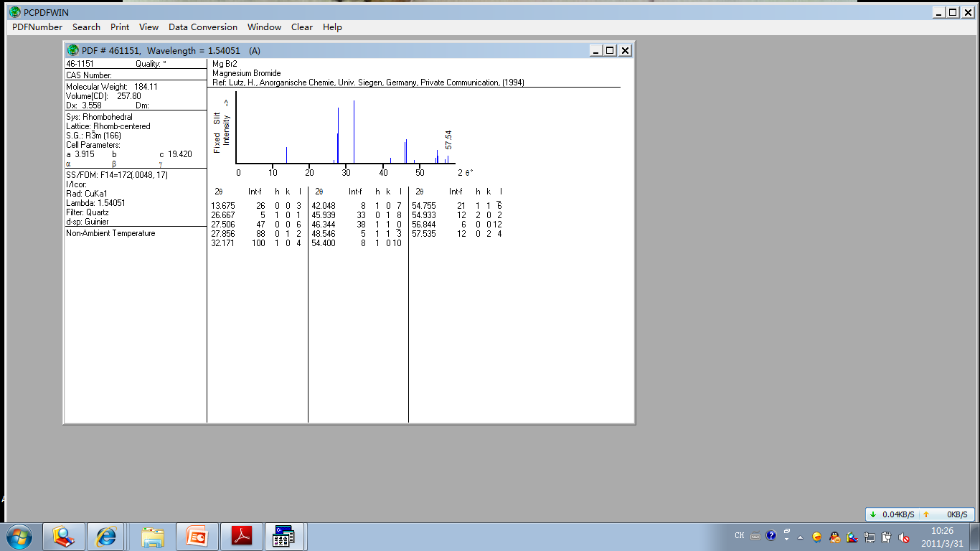The width and height of the screenshot is (980, 551).
Task: Click the Rad: CuKa1 line
Action: click(87, 194)
